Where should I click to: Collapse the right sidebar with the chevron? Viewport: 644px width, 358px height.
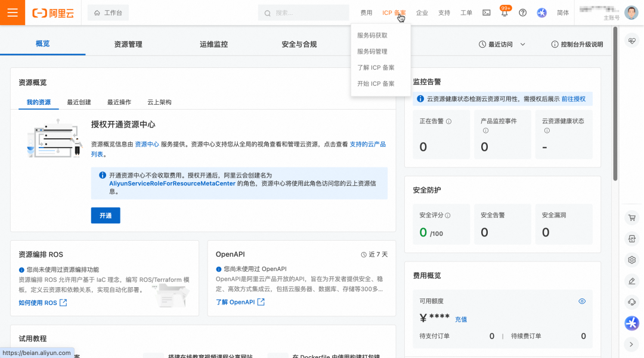point(631,344)
